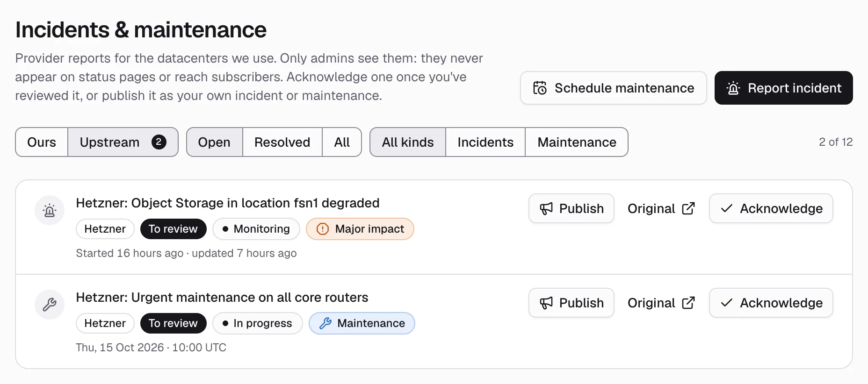Acknowledge the core routers maintenance
Image resolution: width=868 pixels, height=384 pixels.
coord(771,303)
